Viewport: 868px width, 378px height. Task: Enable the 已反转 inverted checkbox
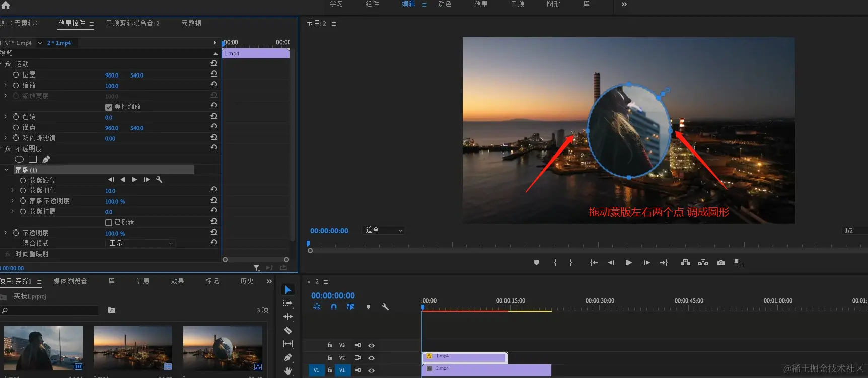click(109, 222)
